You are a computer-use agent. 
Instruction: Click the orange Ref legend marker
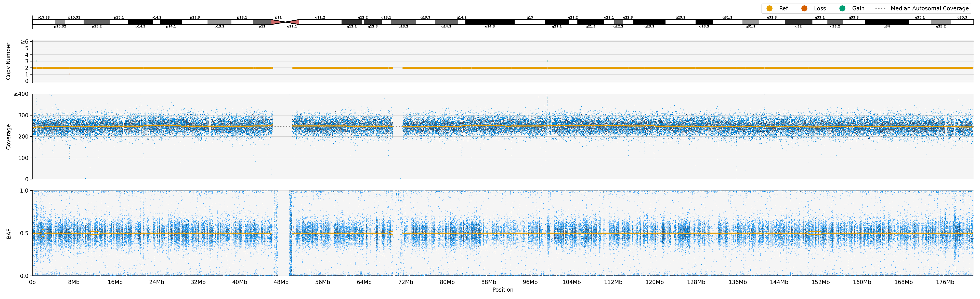click(769, 8)
